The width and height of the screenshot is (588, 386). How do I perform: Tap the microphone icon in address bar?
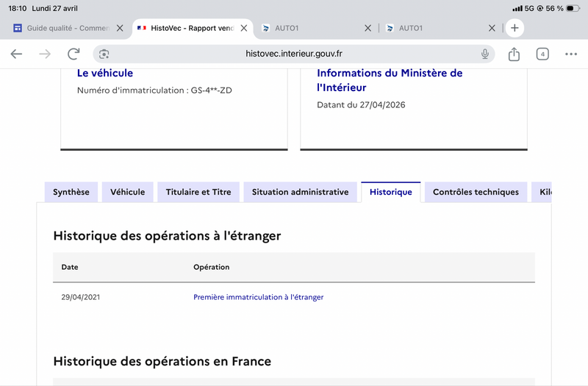point(485,54)
